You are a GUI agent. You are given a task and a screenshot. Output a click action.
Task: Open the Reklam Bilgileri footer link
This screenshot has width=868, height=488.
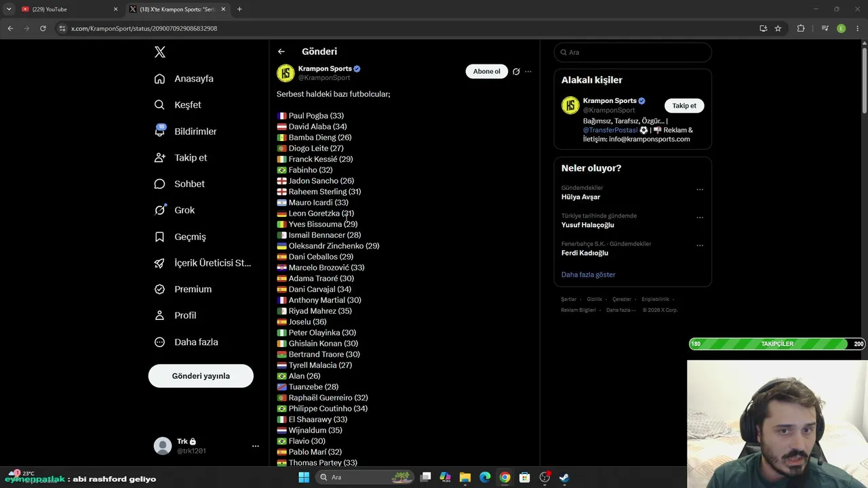point(578,310)
